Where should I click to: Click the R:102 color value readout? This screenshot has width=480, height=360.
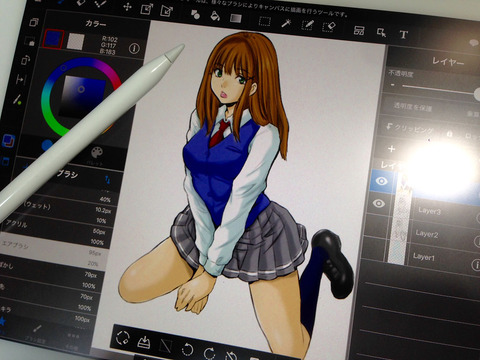point(109,39)
